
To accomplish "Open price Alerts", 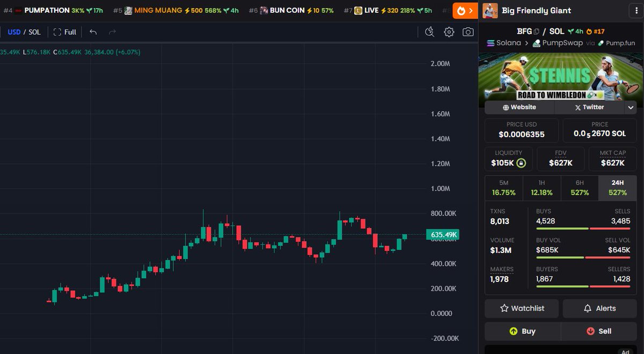I will tap(600, 308).
